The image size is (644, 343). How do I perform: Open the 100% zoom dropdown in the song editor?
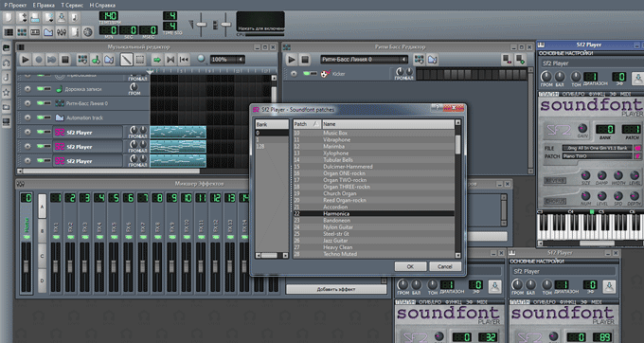[227, 60]
